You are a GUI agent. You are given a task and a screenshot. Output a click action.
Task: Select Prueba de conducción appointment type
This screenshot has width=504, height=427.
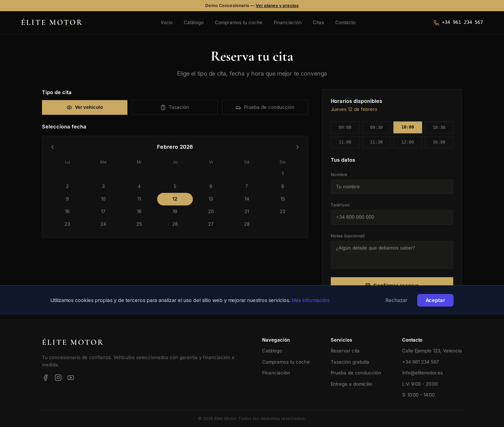(x=265, y=107)
